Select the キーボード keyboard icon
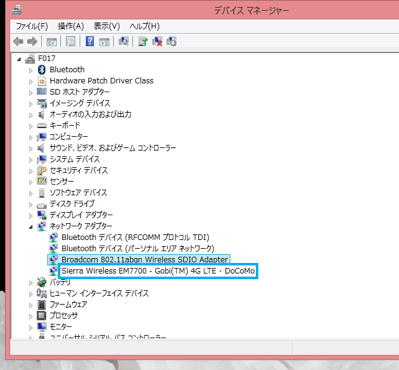This screenshot has height=370, width=399. 42,126
